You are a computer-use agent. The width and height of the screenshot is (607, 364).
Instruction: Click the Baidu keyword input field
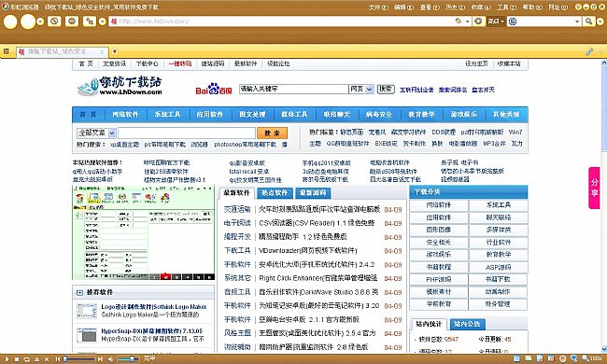click(x=293, y=89)
